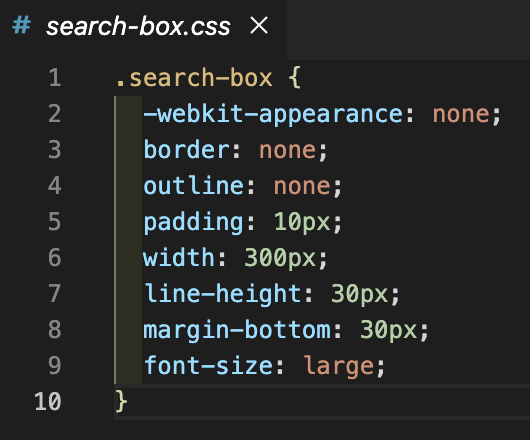Click the large font-size value
The height and width of the screenshot is (440, 530).
point(338,367)
